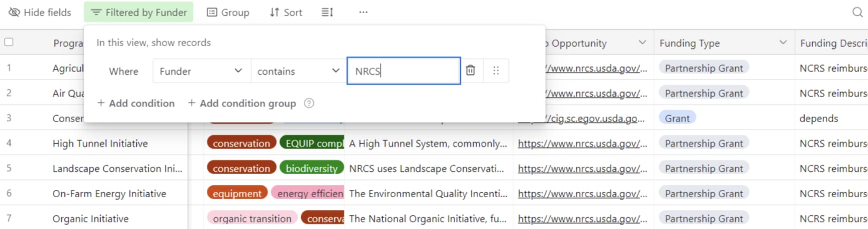Open the nrcs.usda.gov link in High Tunnel Initiative row
Image resolution: width=868 pixels, height=229 pixels.
coord(582,144)
